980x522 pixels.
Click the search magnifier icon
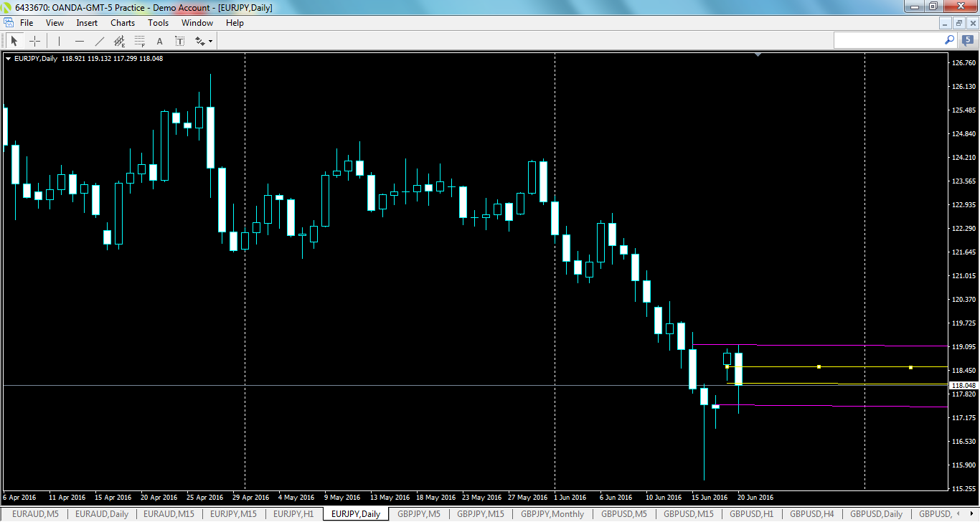(x=948, y=40)
